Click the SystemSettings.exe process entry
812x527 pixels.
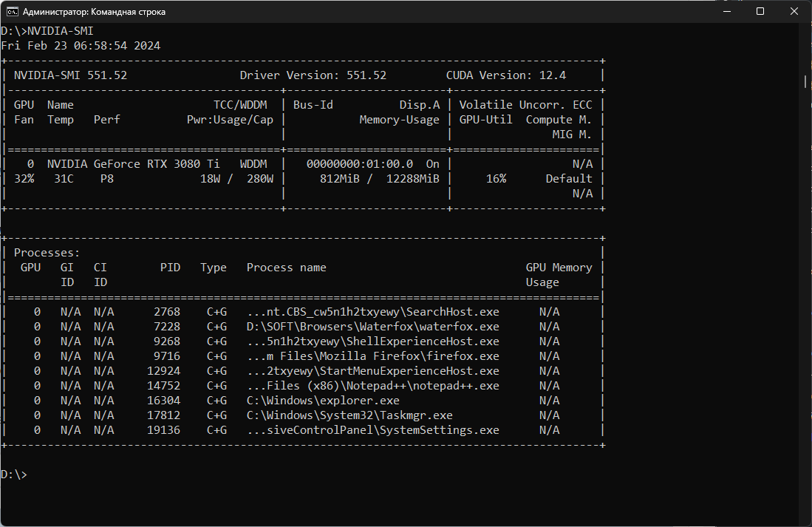pyautogui.click(x=372, y=430)
